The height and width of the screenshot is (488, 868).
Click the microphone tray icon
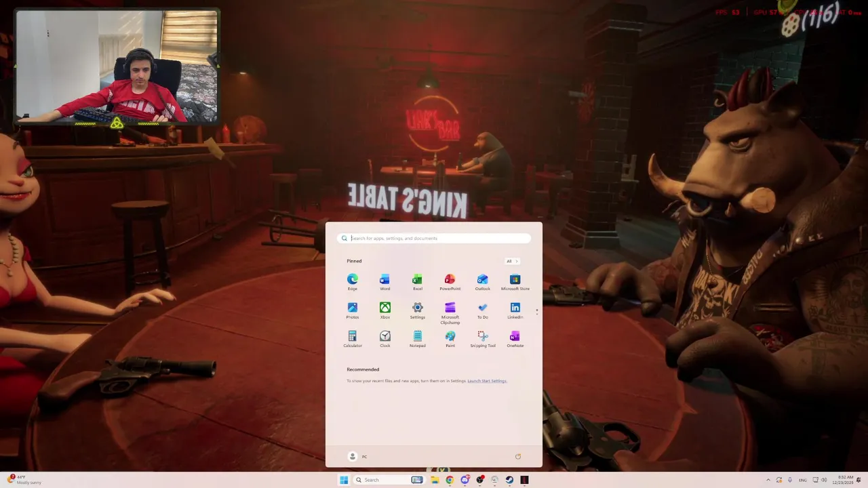[x=790, y=480]
